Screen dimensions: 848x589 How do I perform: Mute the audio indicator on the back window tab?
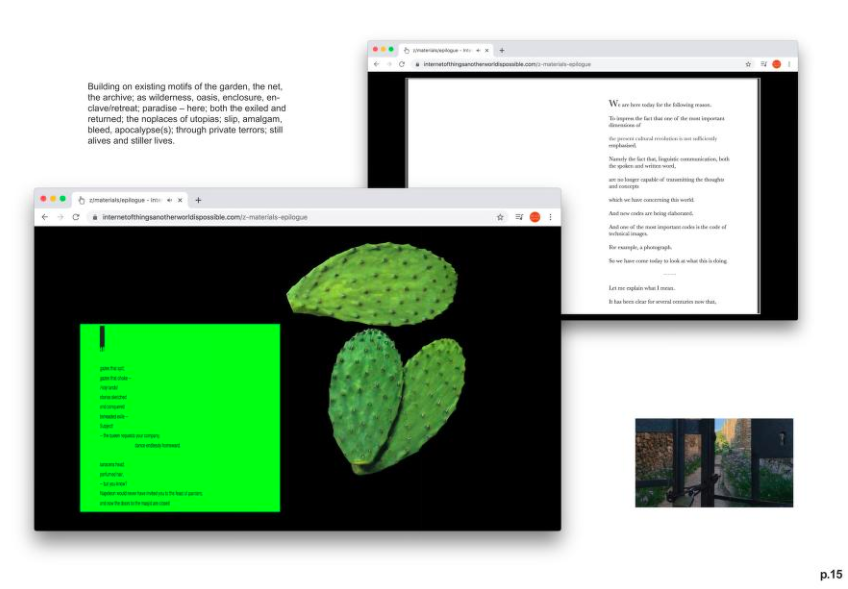click(x=477, y=50)
